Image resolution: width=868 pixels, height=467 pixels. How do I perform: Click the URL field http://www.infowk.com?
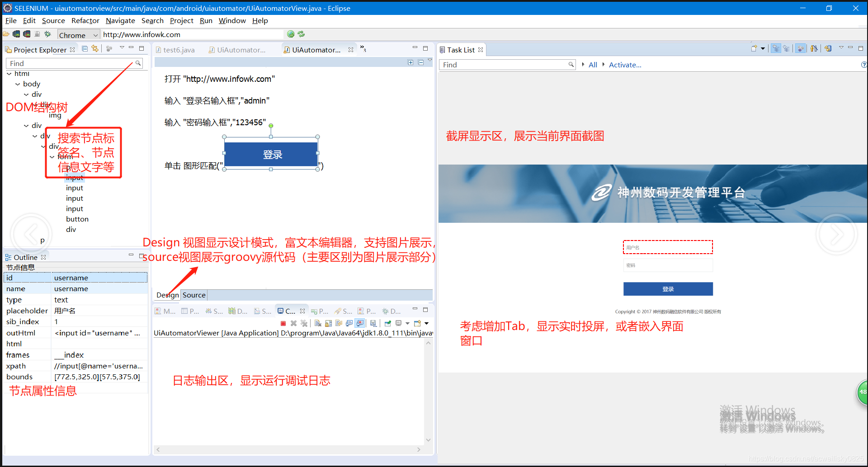[x=192, y=34]
